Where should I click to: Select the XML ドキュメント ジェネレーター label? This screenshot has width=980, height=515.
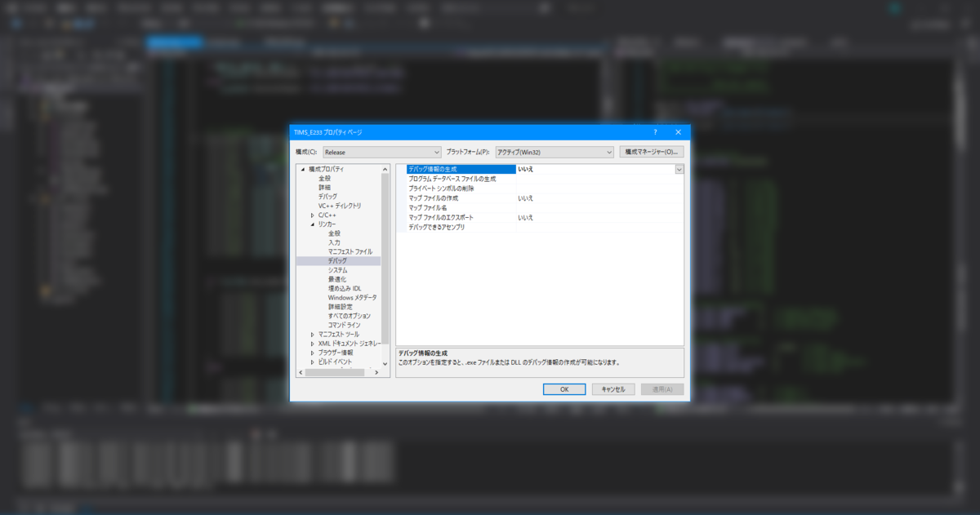[349, 344]
